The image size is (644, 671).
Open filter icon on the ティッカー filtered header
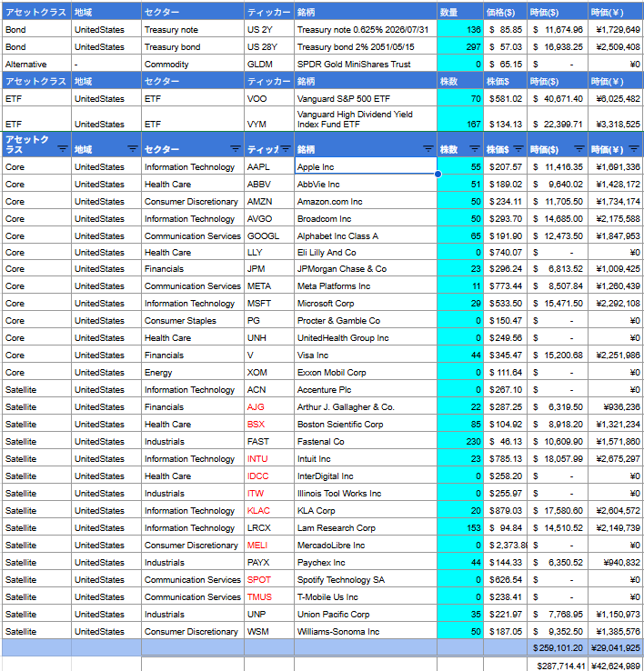coord(286,149)
